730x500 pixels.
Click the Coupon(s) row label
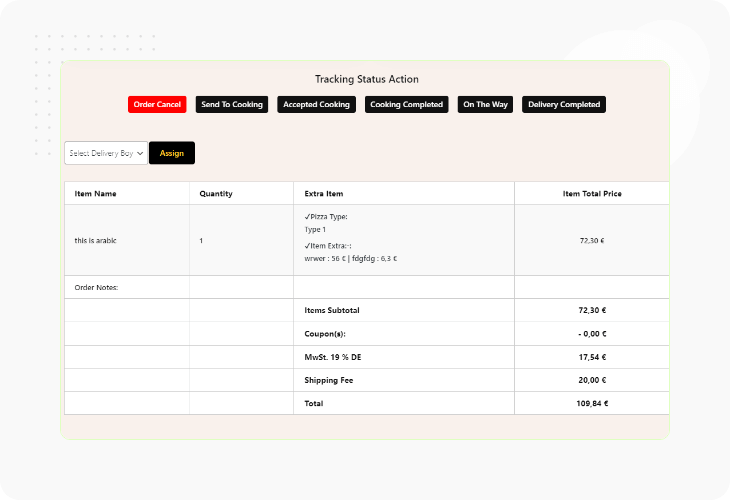click(324, 334)
